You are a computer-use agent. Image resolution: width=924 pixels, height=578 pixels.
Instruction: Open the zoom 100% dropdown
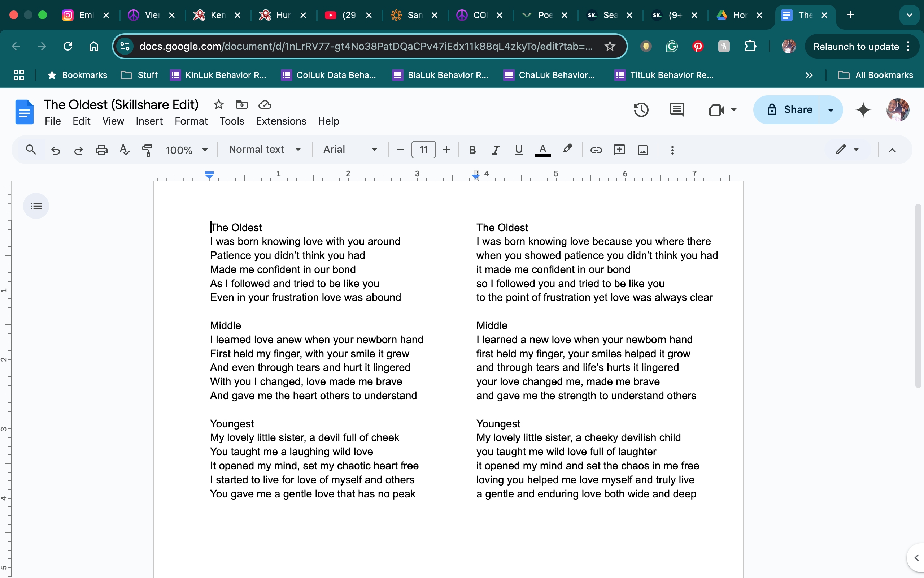click(x=187, y=150)
